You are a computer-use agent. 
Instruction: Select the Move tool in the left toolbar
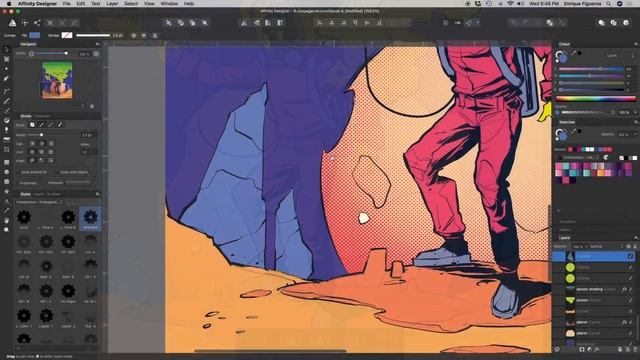6,49
